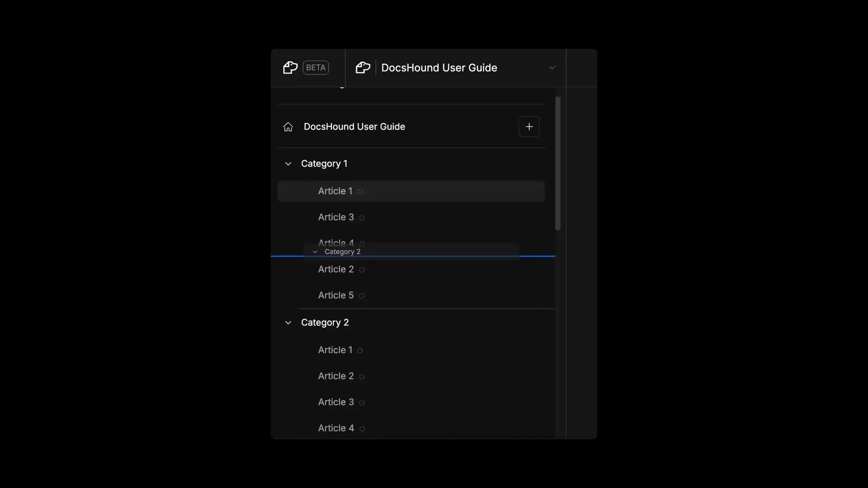This screenshot has width=868, height=488.
Task: Click the DocsHound logo beside the BETA badge
Action: (x=290, y=68)
